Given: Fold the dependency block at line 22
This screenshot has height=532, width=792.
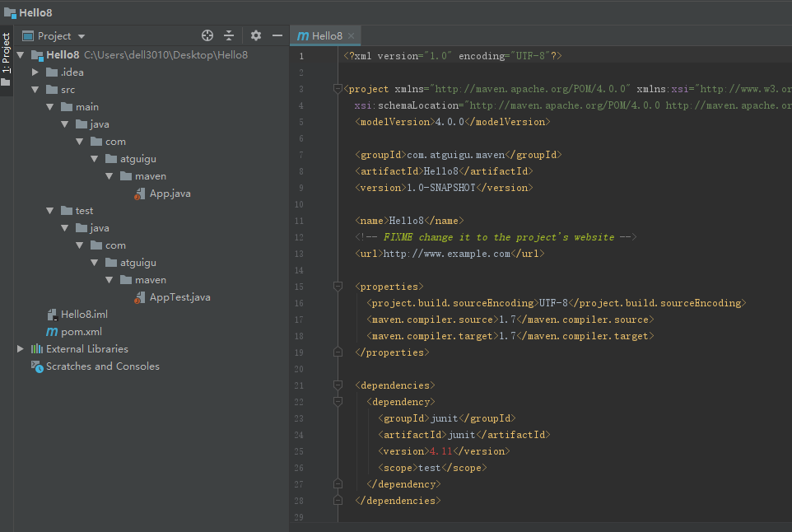Looking at the screenshot, I should click(x=338, y=402).
